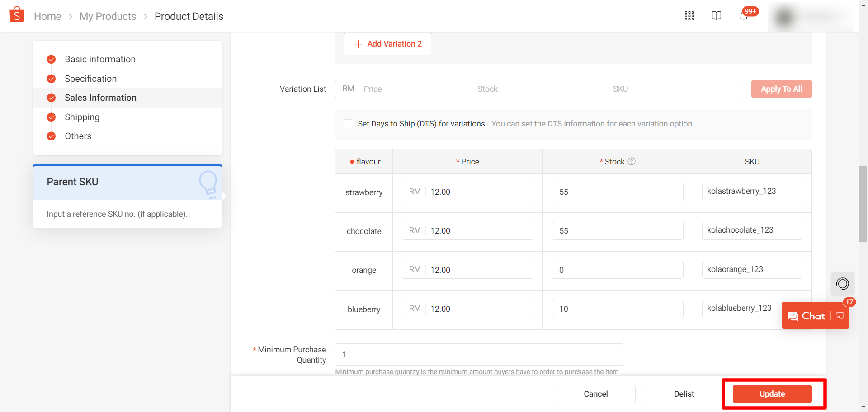868x412 pixels.
Task: Open notifications bell
Action: [x=744, y=17]
